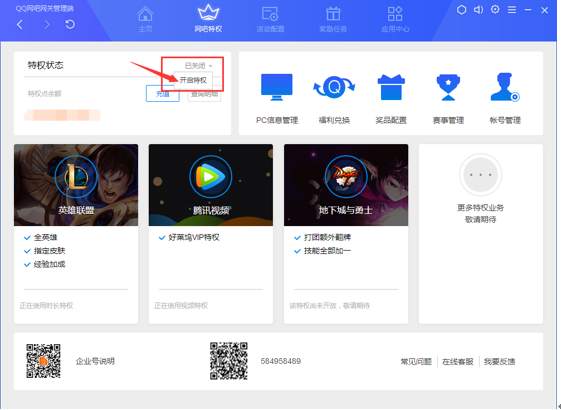
Task: Open the 常见问题 link
Action: click(x=416, y=362)
